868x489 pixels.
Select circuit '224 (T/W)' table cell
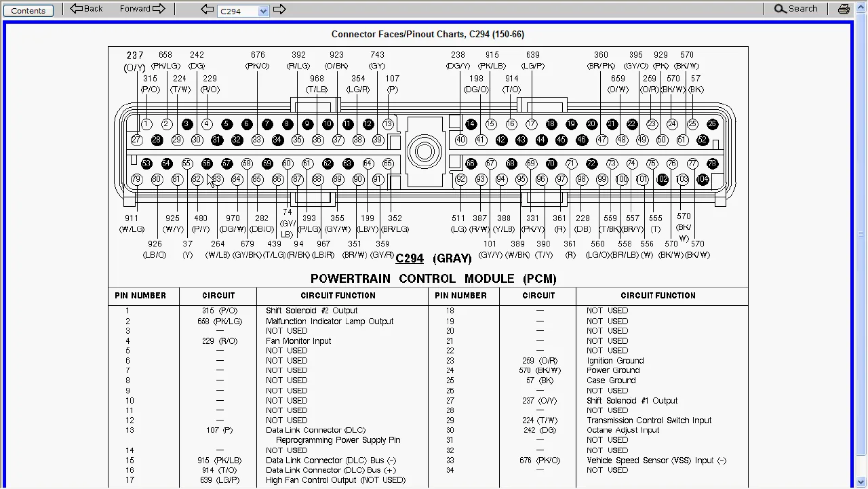coord(540,420)
